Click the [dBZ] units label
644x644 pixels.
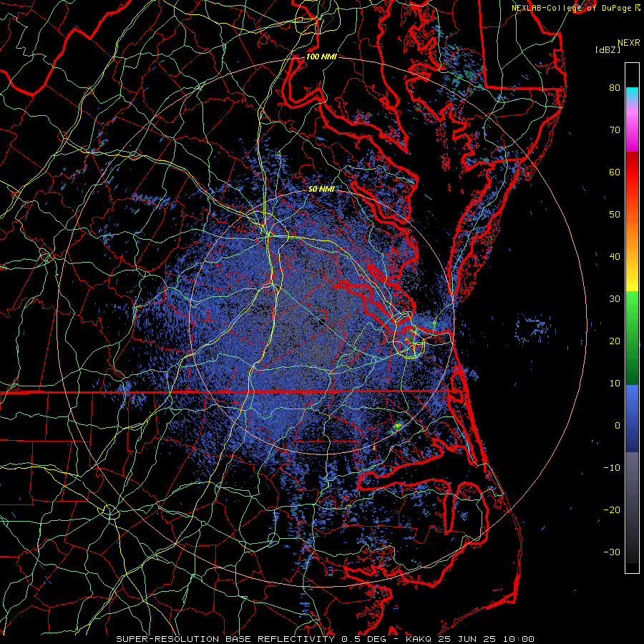tap(608, 49)
